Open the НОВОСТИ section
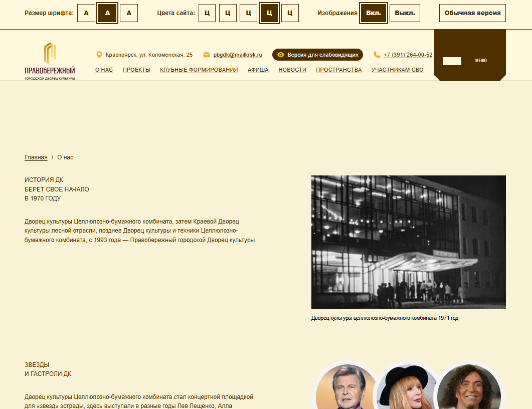The image size is (532, 409). 292,70
